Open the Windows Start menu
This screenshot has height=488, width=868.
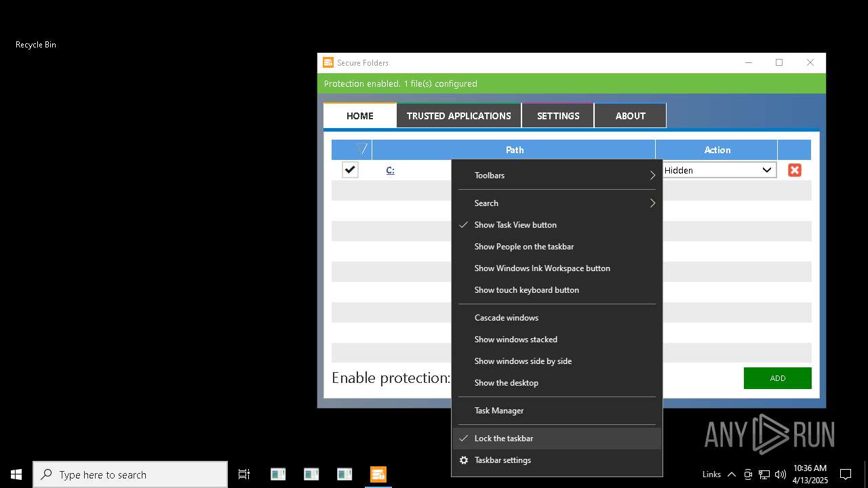(x=16, y=474)
